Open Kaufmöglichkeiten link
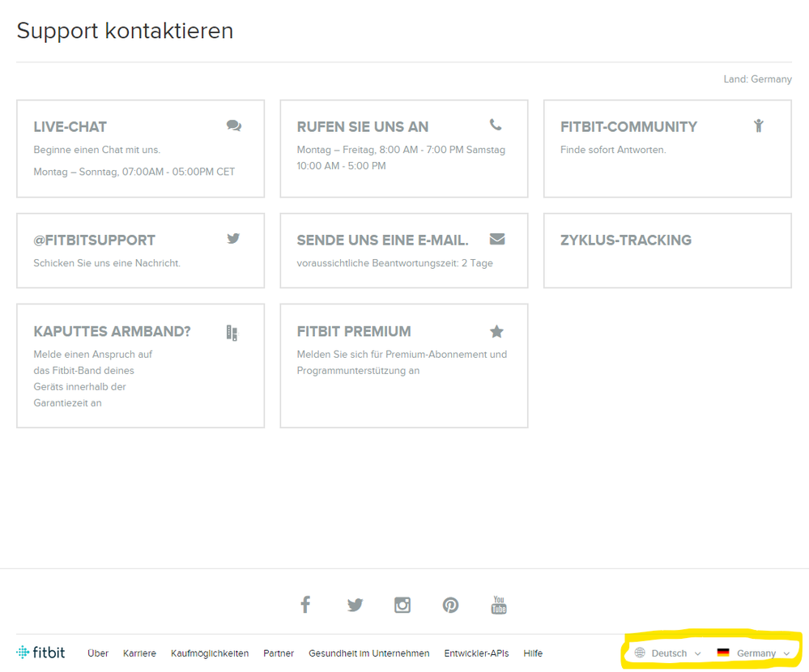This screenshot has width=809, height=672. [210, 653]
